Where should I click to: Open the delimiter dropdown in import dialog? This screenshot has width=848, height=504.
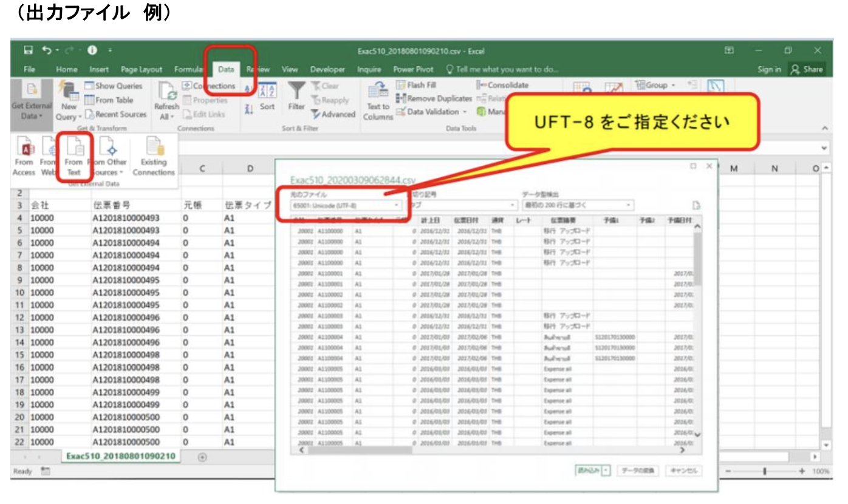click(463, 206)
